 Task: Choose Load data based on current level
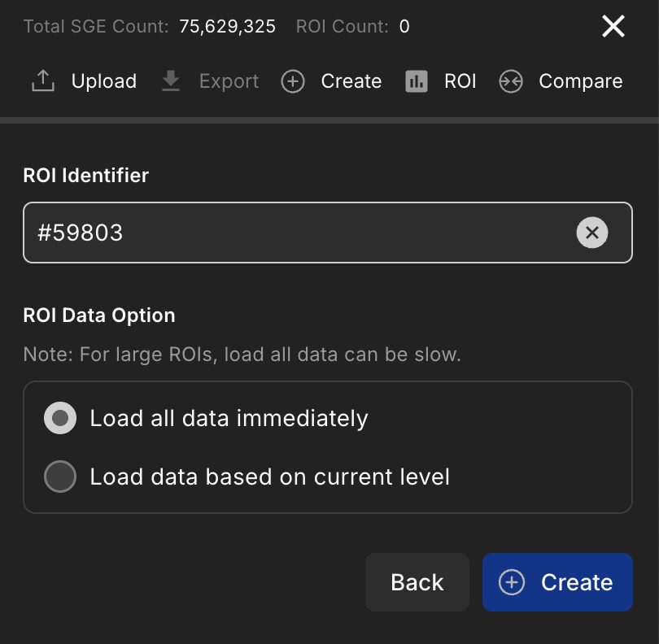click(x=59, y=476)
